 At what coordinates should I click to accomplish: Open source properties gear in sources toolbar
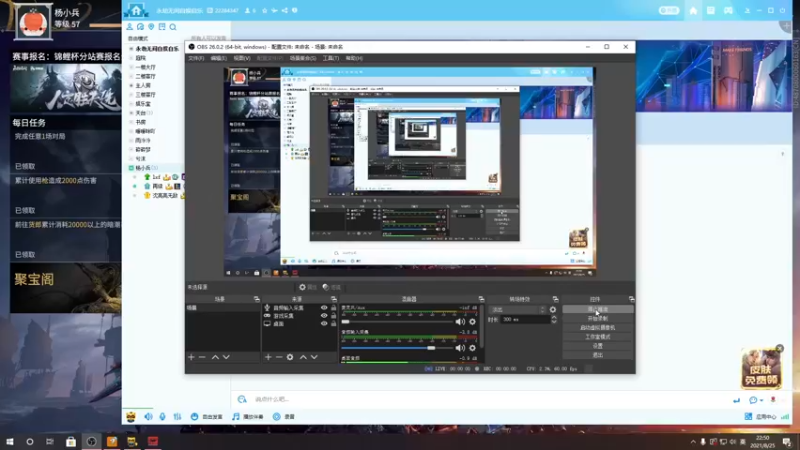(290, 357)
